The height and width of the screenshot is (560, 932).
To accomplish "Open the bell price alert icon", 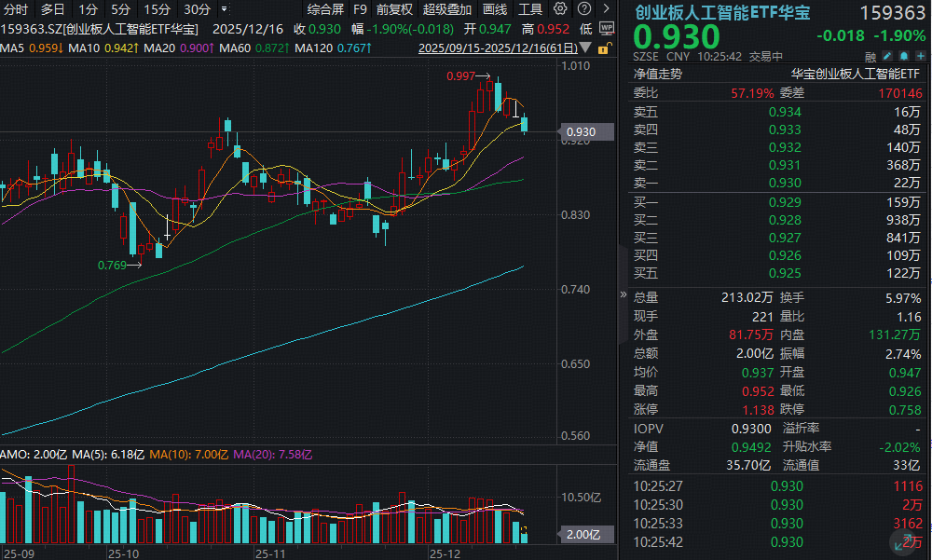I will coord(903,56).
